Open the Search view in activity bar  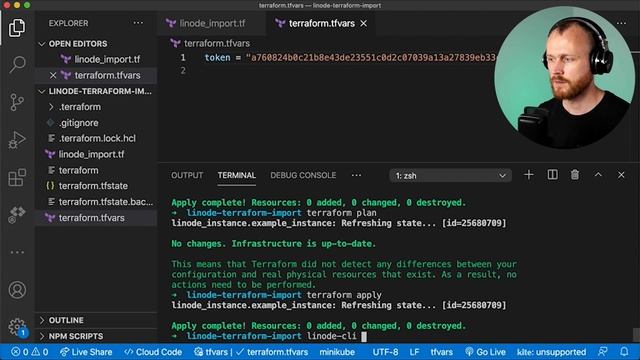click(17, 64)
